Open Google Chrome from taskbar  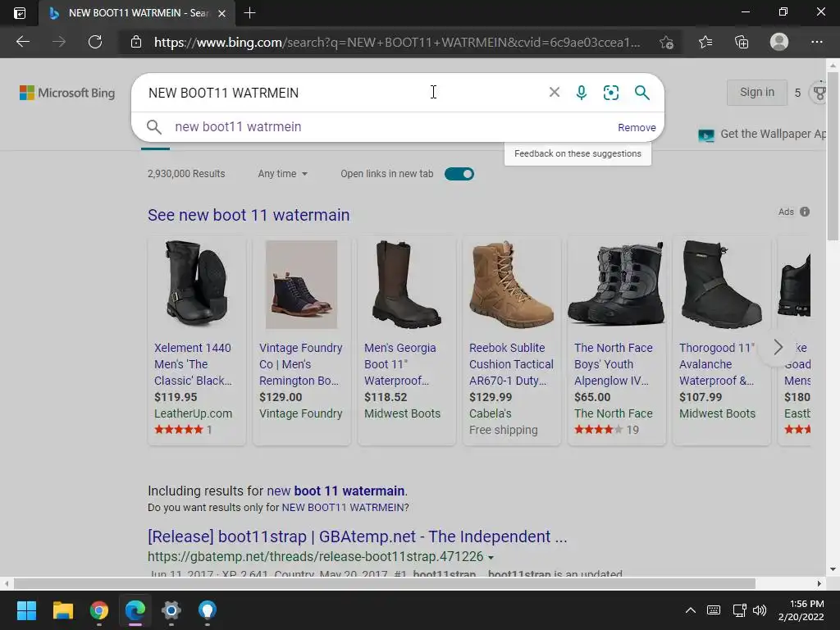tap(99, 610)
